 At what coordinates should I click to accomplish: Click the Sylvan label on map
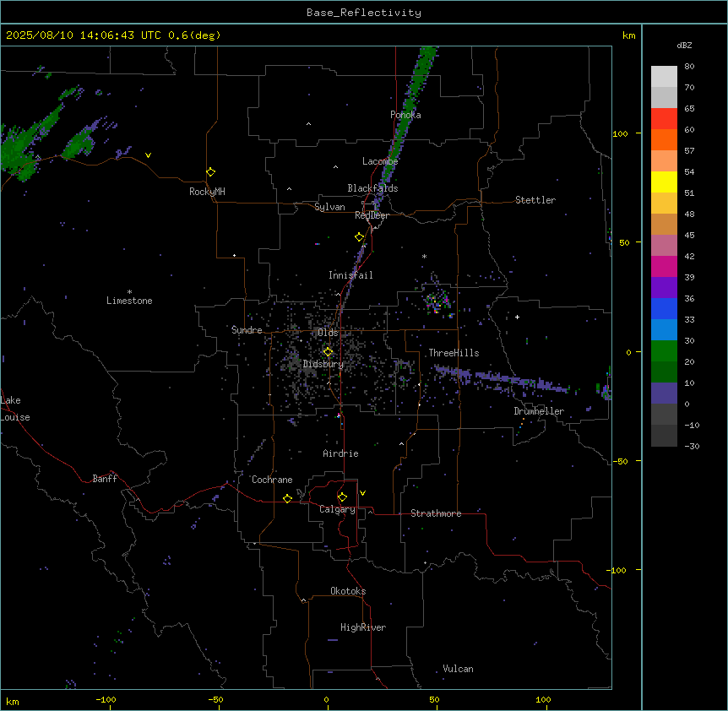click(x=329, y=207)
